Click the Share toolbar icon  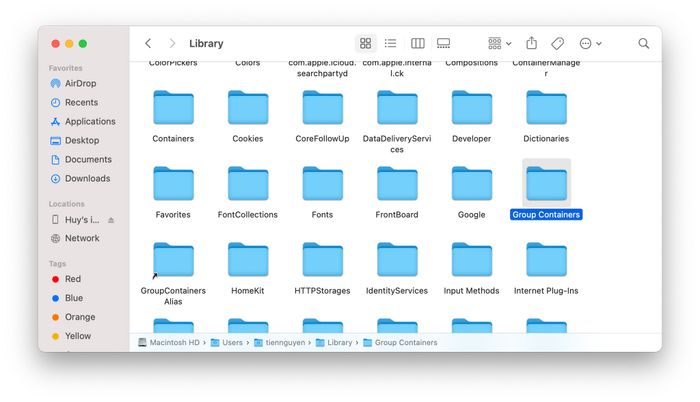point(532,44)
